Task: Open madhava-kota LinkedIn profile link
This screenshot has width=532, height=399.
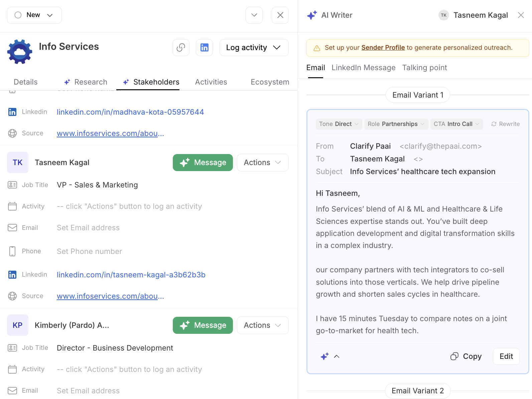Action: tap(130, 112)
